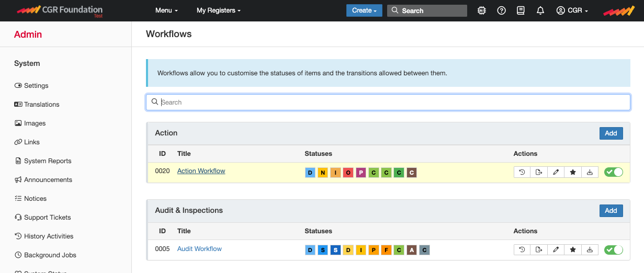Click the top bar Search box
644x273 pixels.
click(x=427, y=10)
